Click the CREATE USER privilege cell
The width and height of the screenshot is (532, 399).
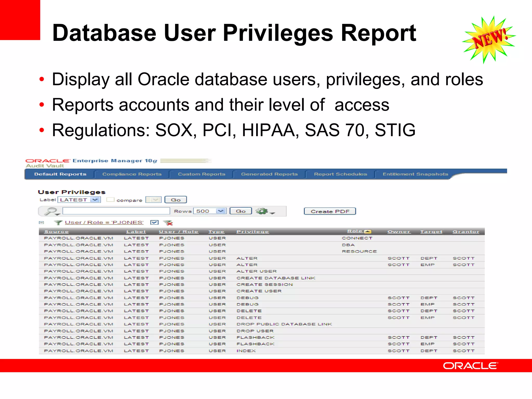(259, 291)
